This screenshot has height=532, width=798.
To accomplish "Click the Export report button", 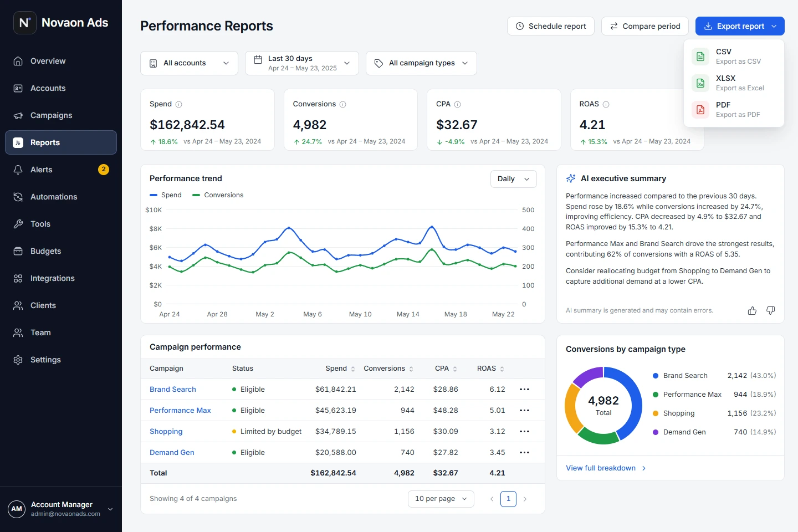I will tap(740, 26).
